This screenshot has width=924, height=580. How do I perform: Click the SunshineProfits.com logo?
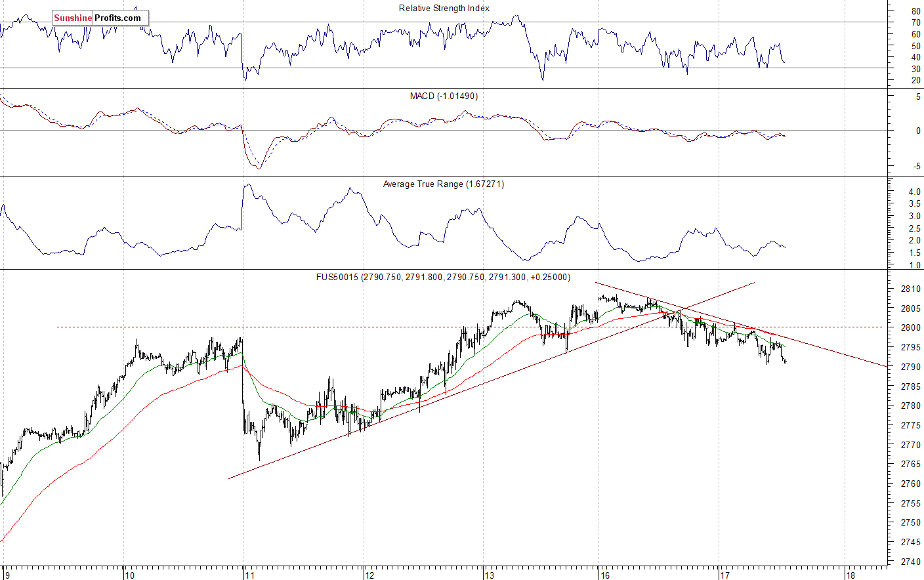coord(100,18)
